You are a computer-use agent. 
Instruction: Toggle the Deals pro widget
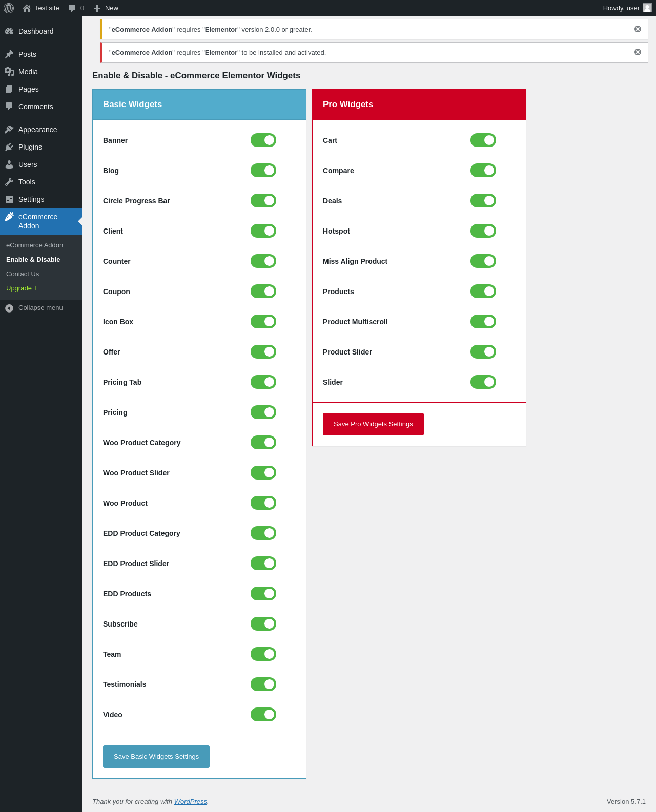(483, 201)
